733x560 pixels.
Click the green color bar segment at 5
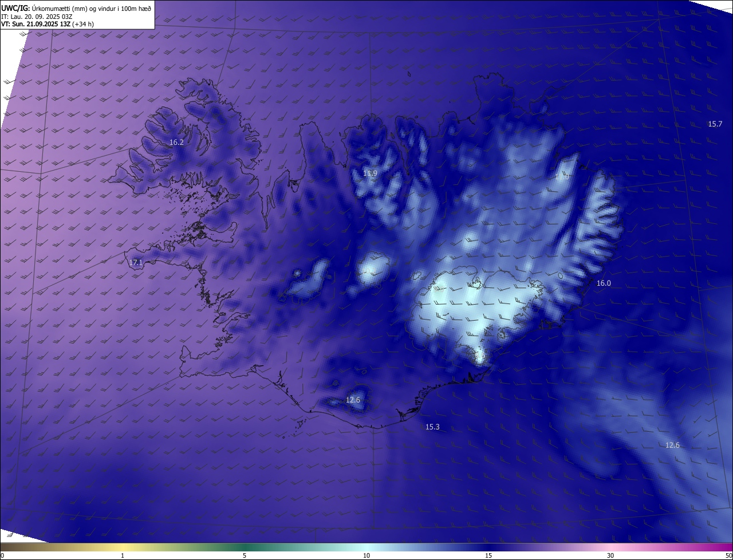coord(245,547)
